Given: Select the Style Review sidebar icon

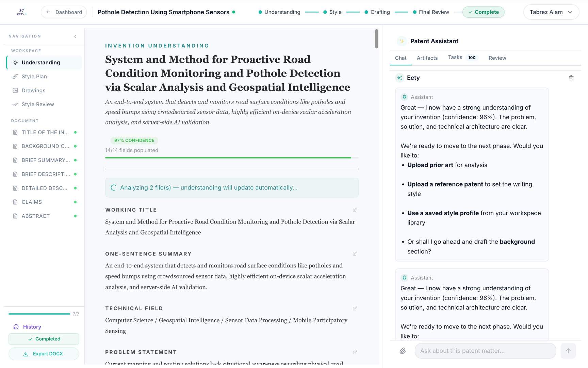Looking at the screenshot, I should [x=15, y=104].
